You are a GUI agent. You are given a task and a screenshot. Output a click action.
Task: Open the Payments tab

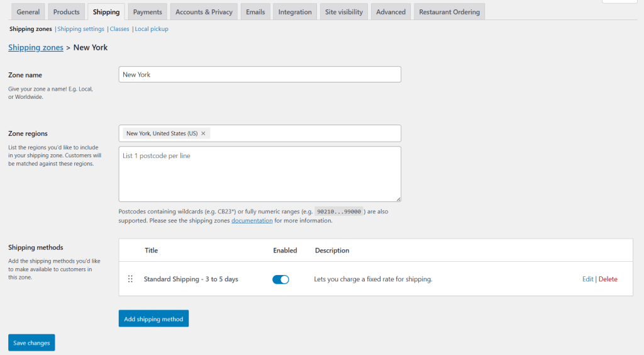coord(147,12)
